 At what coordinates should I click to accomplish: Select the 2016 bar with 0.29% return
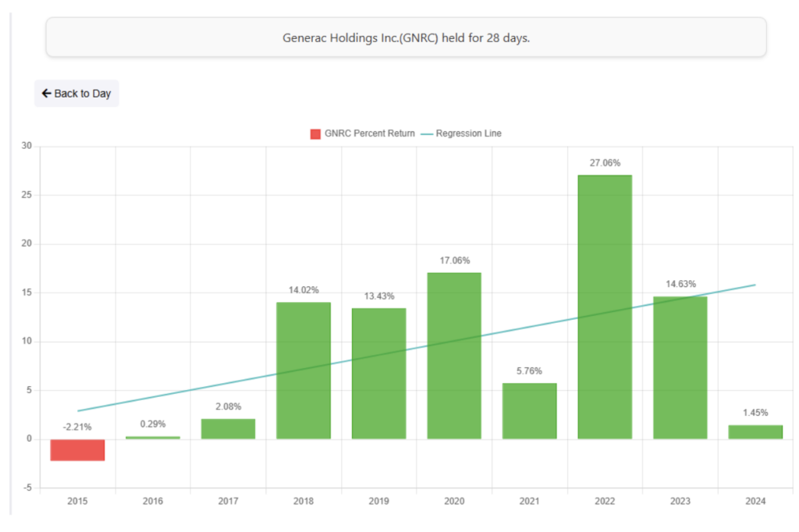coord(153,438)
